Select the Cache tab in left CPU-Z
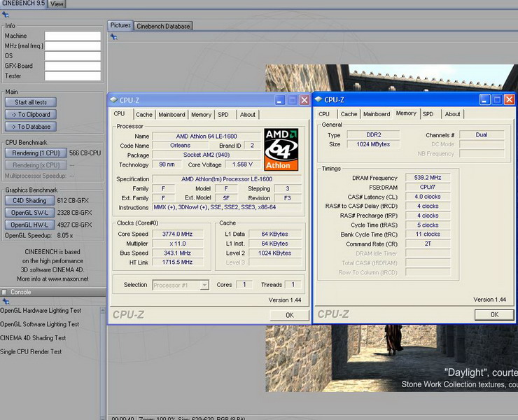Image resolution: width=518 pixels, height=420 pixels. coord(144,115)
